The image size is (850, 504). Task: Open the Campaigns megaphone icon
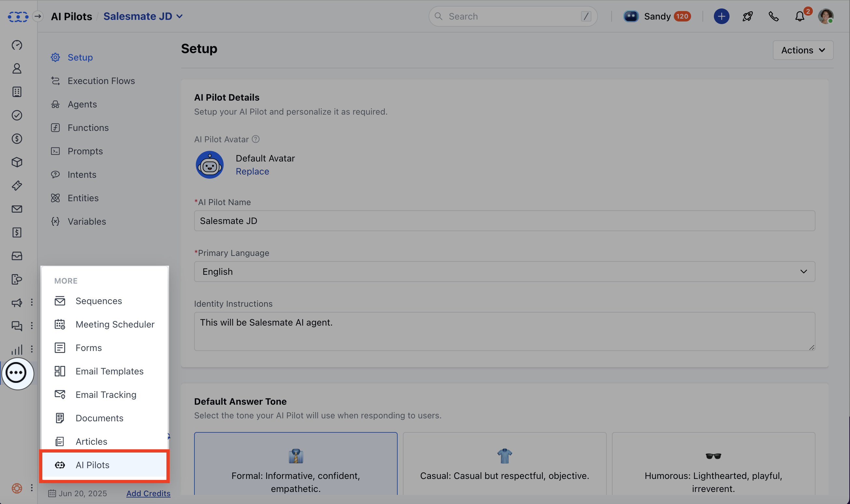(17, 302)
